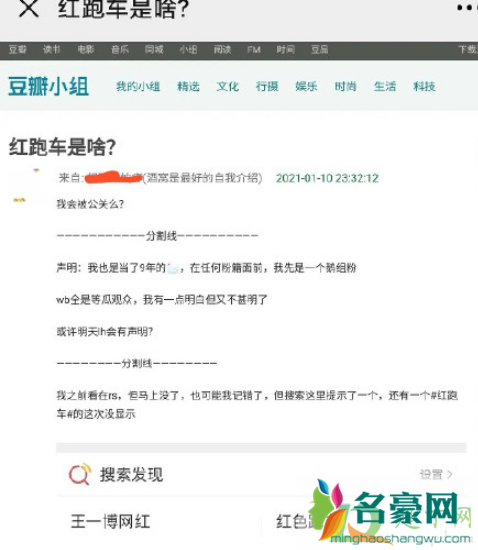The width and height of the screenshot is (478, 550).
Task: Go to 电影 in the top bar
Action: (x=86, y=49)
